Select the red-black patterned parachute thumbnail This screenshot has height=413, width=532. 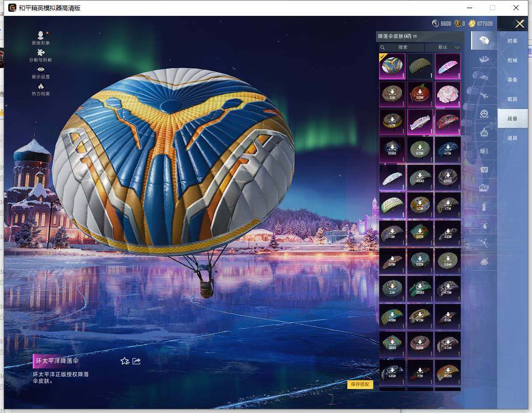click(448, 122)
